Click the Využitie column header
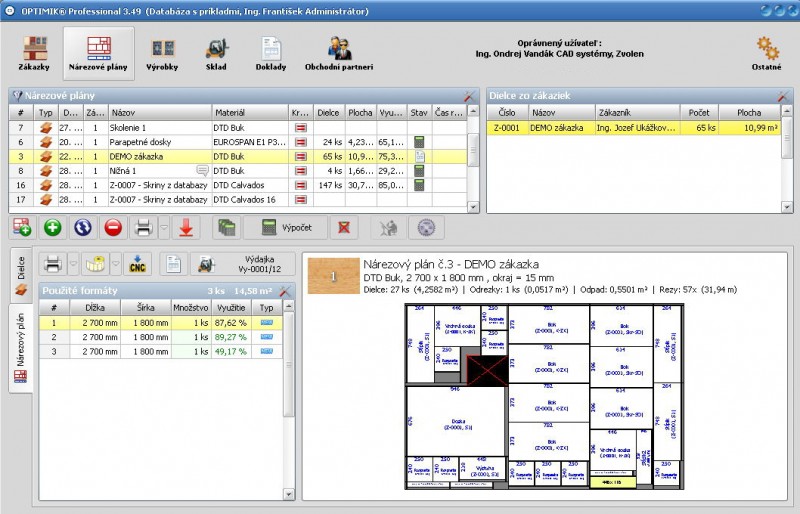Image resolution: width=800 pixels, height=514 pixels. pyautogui.click(x=231, y=307)
